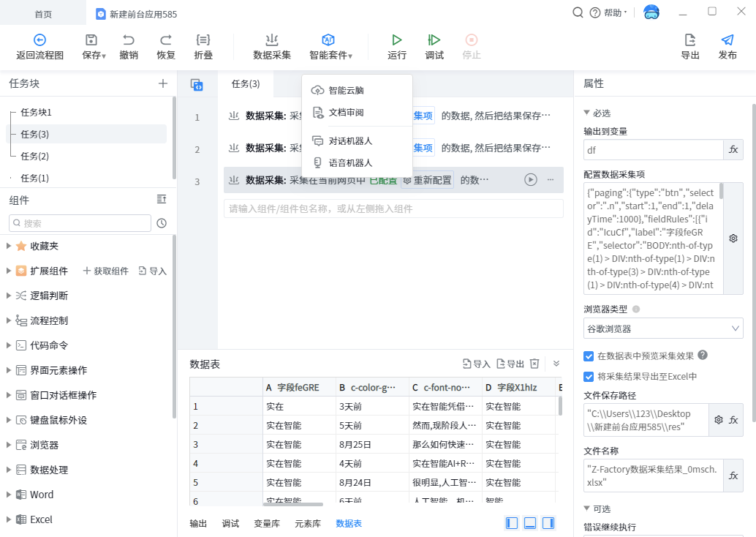Click the 获取组件 link
756x537 pixels.
click(106, 271)
